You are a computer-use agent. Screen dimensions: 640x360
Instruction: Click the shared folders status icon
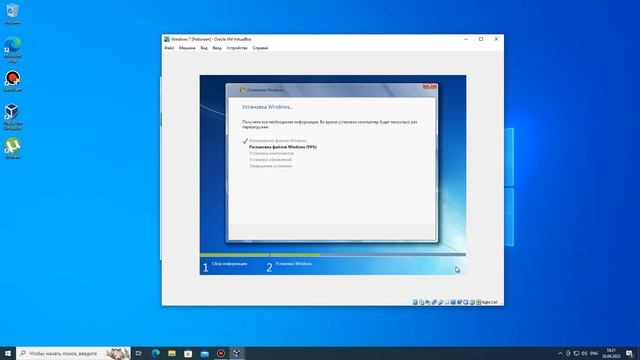(447, 302)
